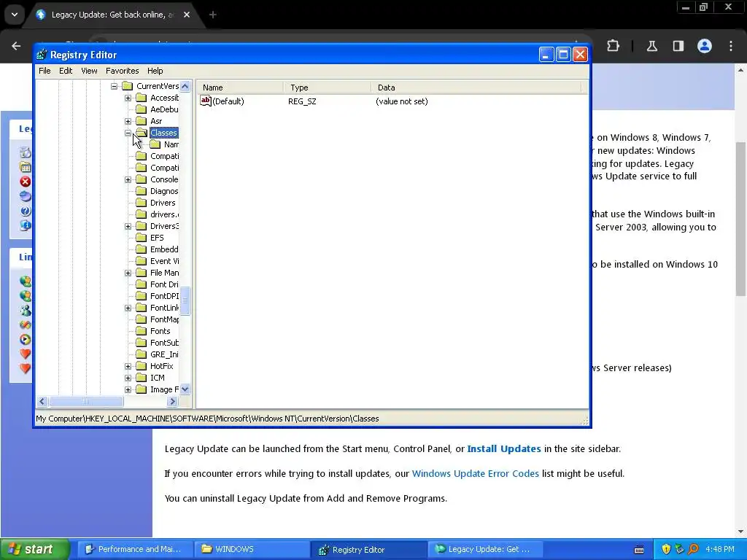The height and width of the screenshot is (560, 747).
Task: Click the Chrome Labs flask icon
Action: point(651,46)
